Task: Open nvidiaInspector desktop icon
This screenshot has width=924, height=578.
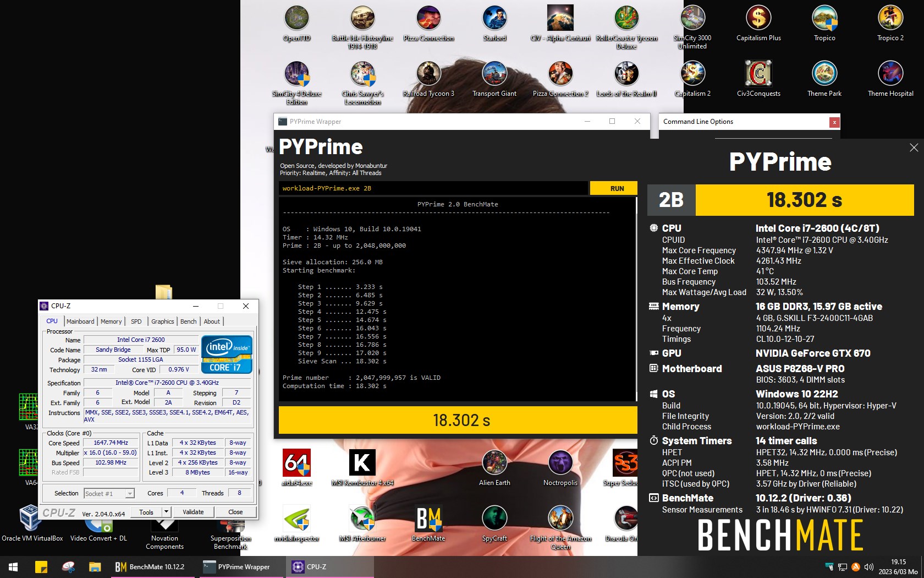Action: click(296, 523)
